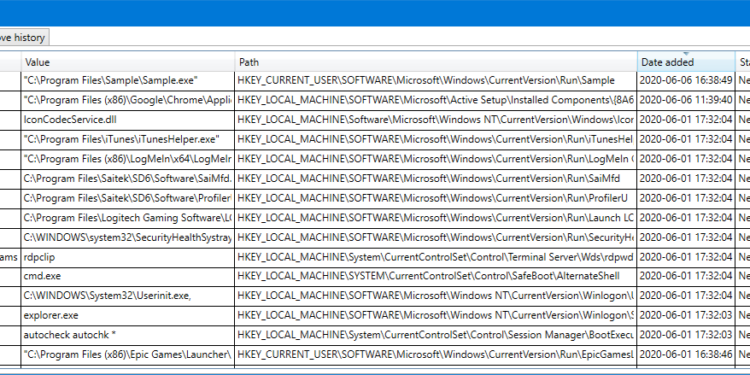Sort by the Value column header

(x=128, y=62)
